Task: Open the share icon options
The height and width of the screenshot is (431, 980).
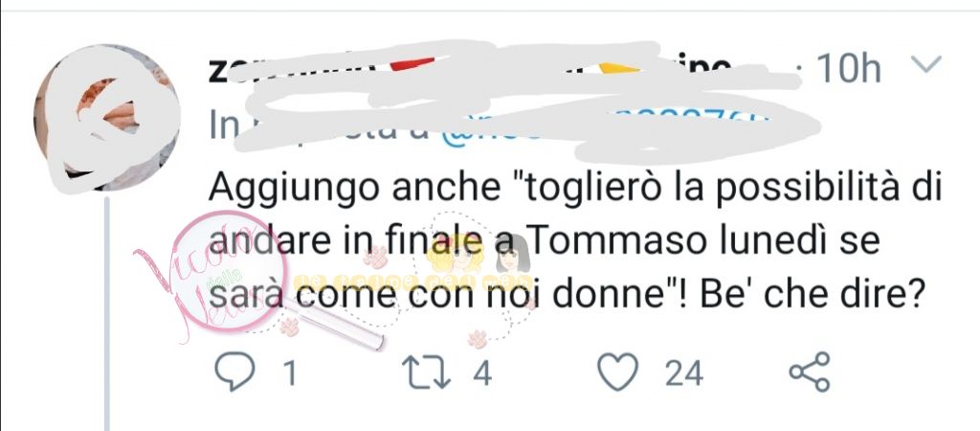Action: (810, 372)
